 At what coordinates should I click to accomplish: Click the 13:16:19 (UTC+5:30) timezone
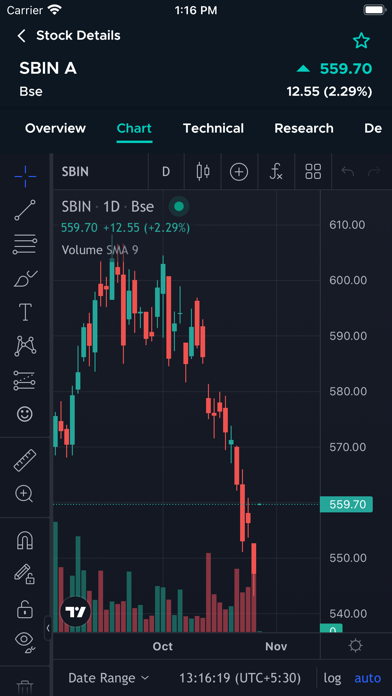coord(240,678)
